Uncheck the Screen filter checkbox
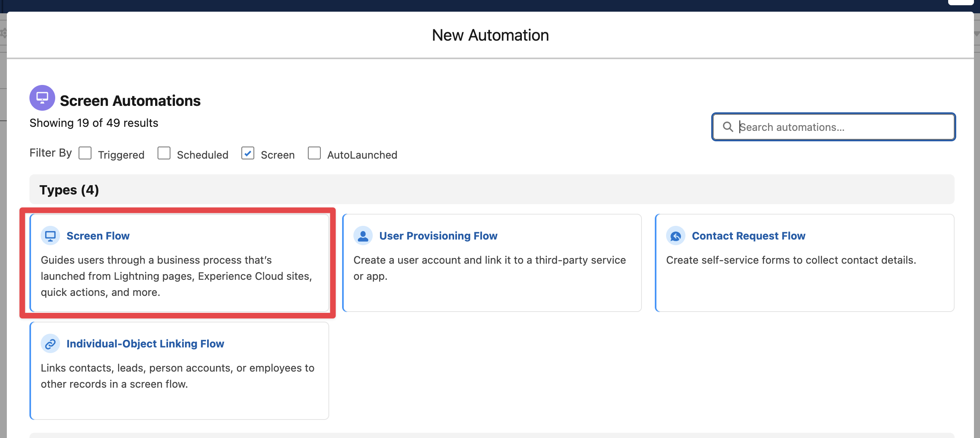 point(248,153)
